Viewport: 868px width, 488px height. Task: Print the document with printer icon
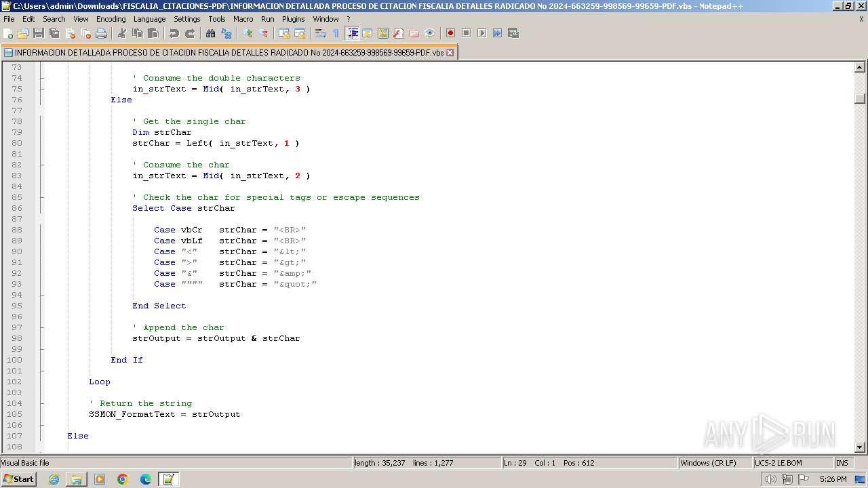[101, 33]
